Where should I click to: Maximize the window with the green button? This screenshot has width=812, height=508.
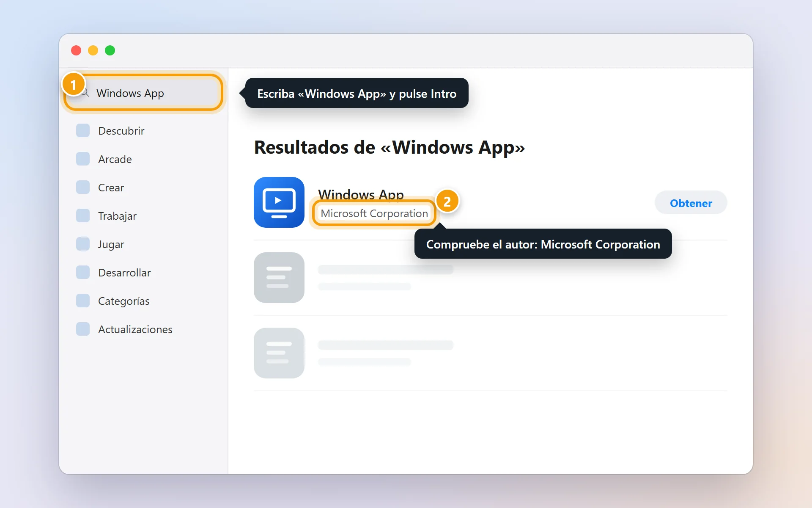point(110,50)
